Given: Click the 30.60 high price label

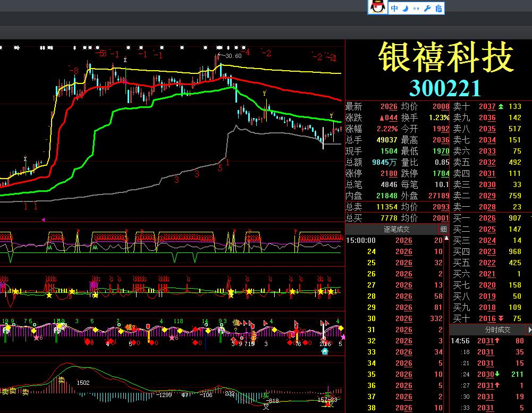Looking at the screenshot, I should tap(233, 56).
